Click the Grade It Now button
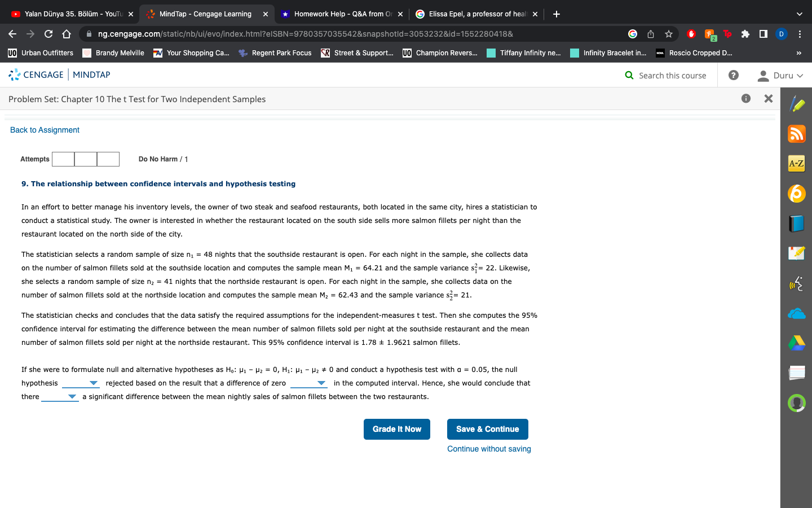 click(x=396, y=429)
